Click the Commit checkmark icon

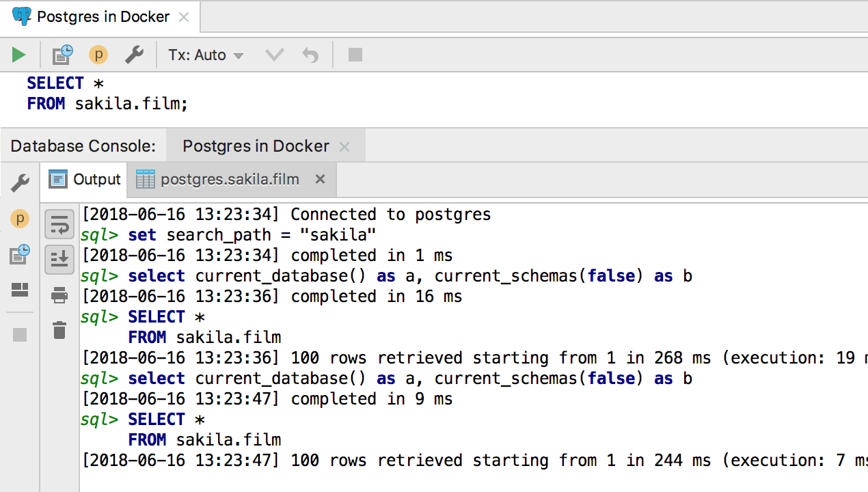click(x=274, y=55)
